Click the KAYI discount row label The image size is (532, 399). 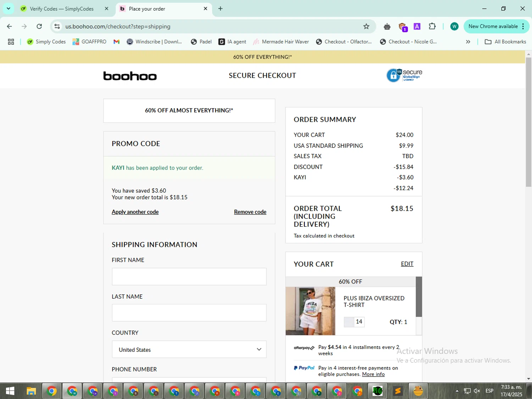[300, 177]
